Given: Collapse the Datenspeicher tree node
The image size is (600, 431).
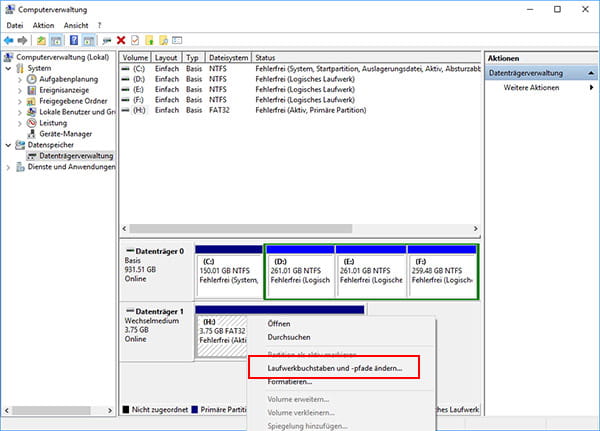Looking at the screenshot, I should click(8, 145).
